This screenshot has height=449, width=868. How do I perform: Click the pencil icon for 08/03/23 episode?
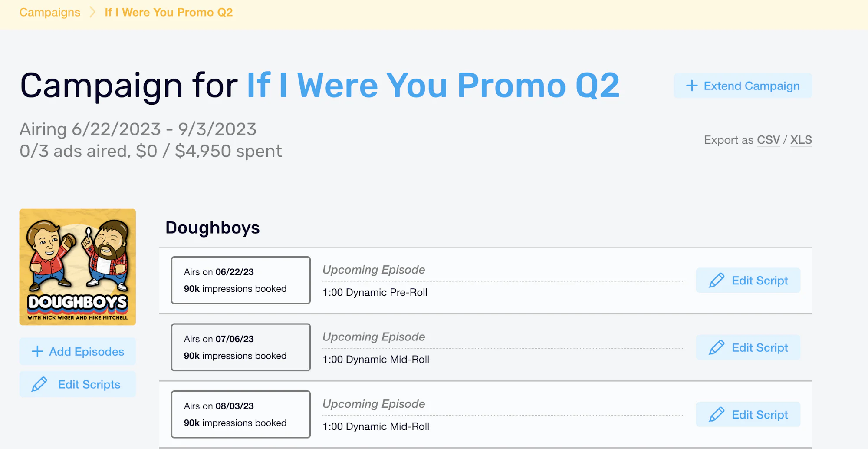pyautogui.click(x=717, y=415)
